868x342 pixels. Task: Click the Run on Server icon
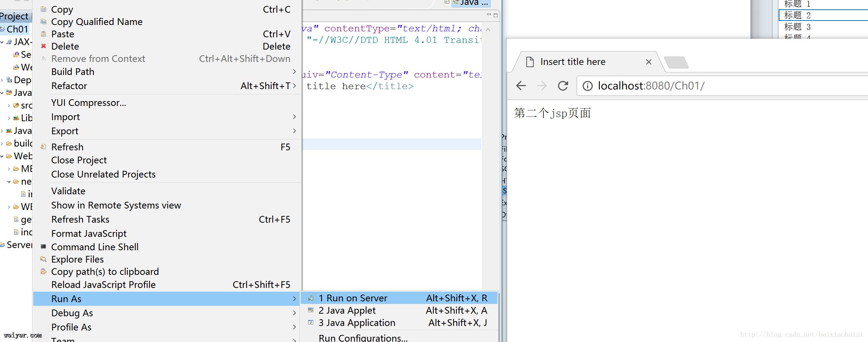click(x=310, y=298)
